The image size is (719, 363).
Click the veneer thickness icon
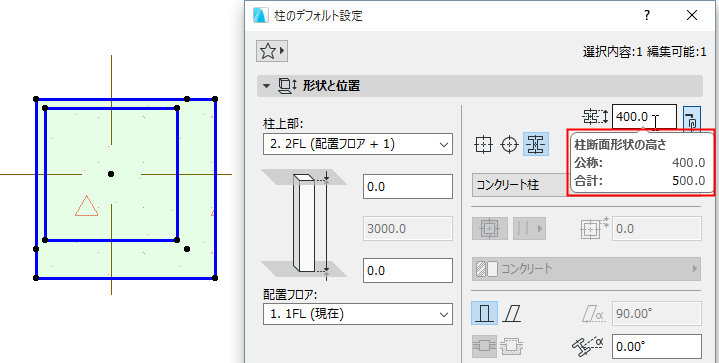(x=595, y=228)
